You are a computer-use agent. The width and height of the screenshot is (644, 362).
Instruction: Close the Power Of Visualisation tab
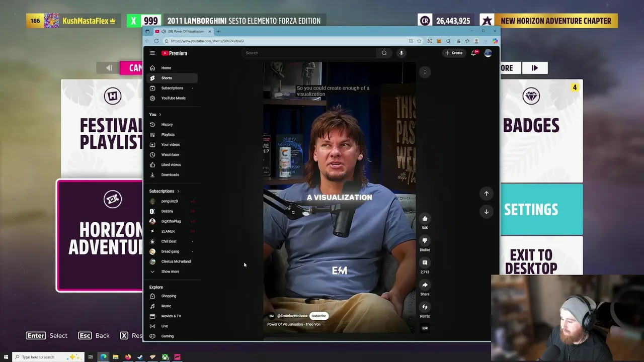[x=210, y=31]
